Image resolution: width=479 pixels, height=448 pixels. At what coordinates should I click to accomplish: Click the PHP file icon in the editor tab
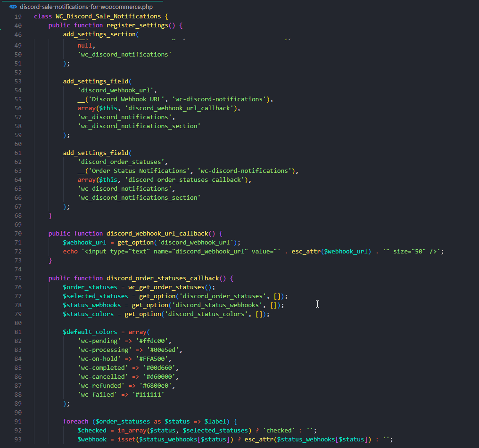[x=13, y=7]
